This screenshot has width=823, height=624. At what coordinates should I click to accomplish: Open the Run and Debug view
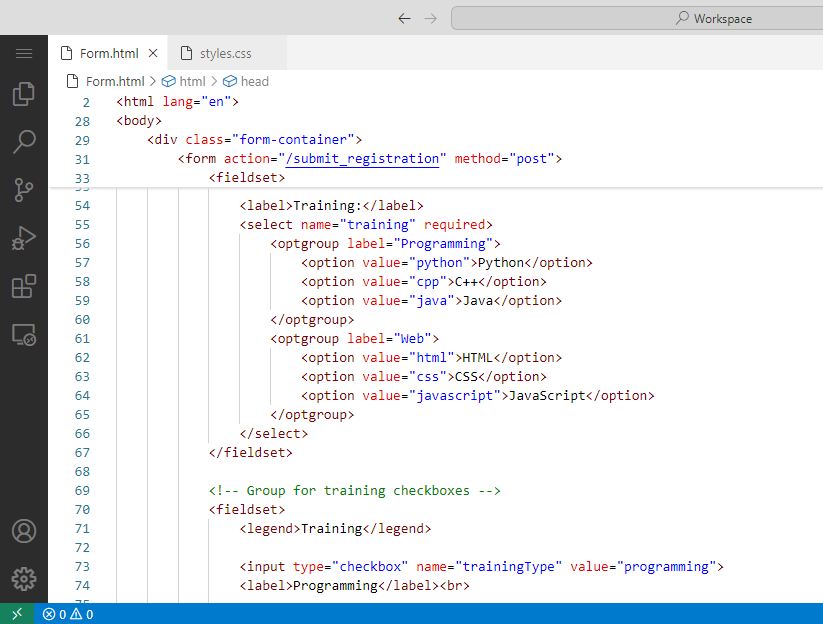[24, 238]
